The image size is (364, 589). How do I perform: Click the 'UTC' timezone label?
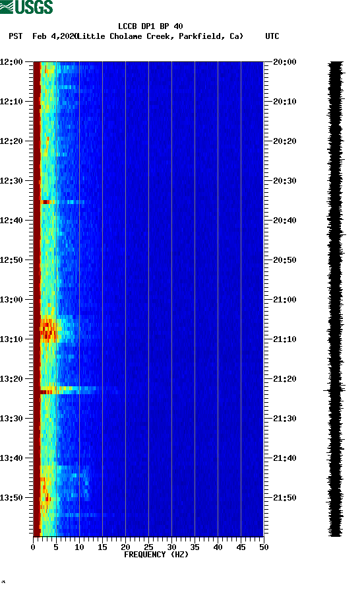pos(272,36)
